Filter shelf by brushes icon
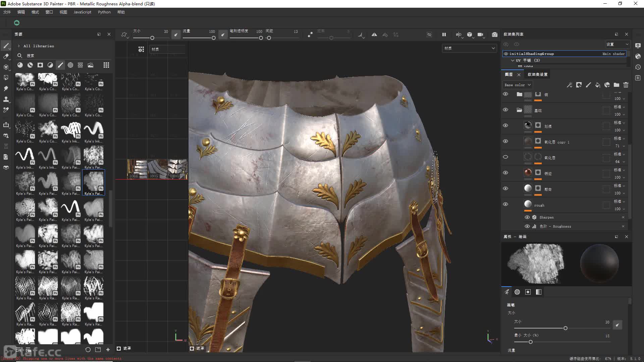This screenshot has width=644, height=362. (x=60, y=65)
